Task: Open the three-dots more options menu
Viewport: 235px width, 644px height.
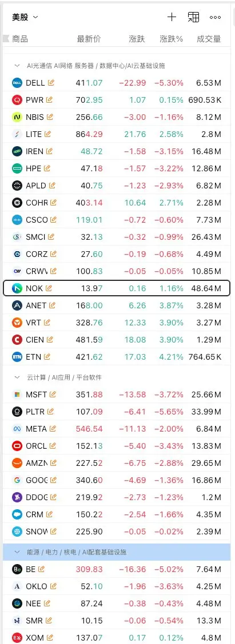Action: [x=215, y=17]
